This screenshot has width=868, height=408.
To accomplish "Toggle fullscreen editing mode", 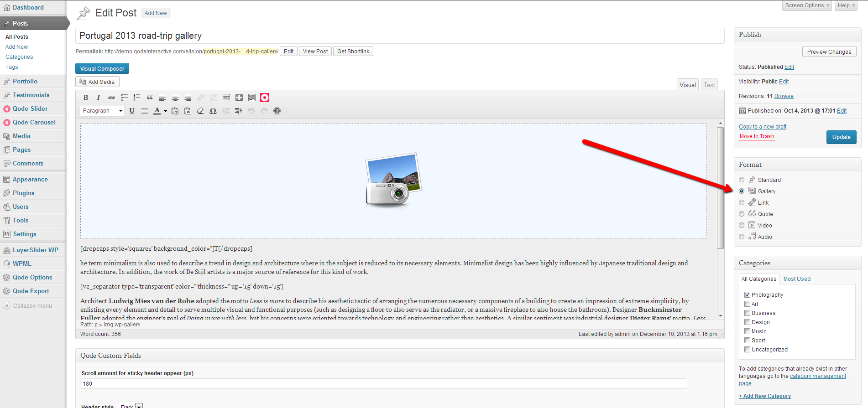I will [239, 98].
